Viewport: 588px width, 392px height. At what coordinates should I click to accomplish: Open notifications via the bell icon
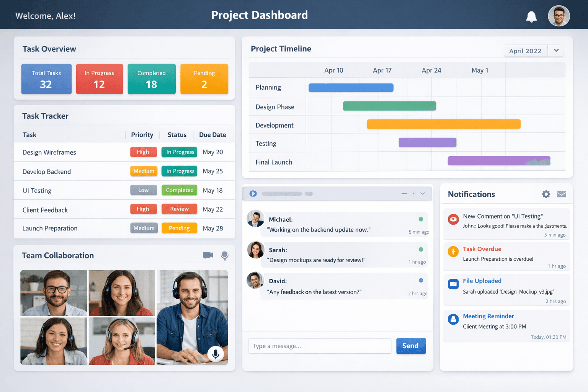(x=531, y=16)
